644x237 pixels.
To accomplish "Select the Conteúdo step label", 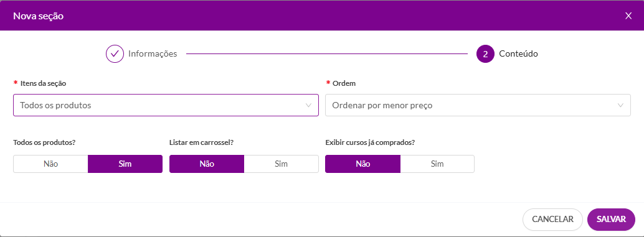I will pyautogui.click(x=518, y=53).
